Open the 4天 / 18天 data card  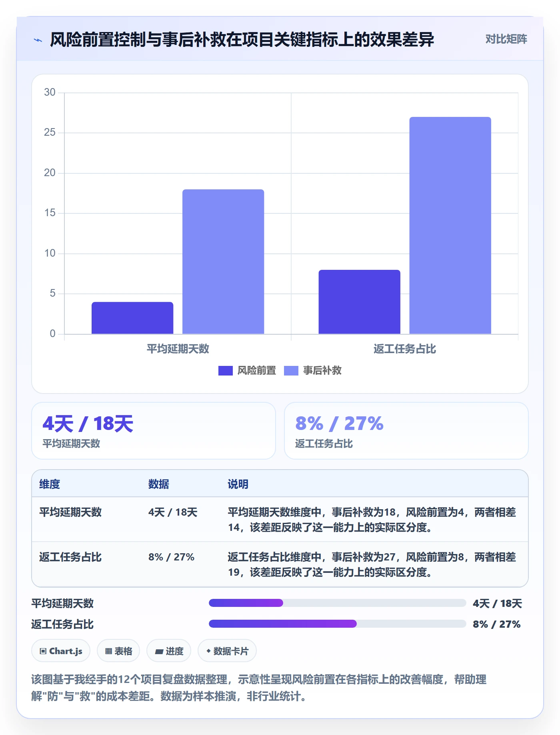pos(154,431)
